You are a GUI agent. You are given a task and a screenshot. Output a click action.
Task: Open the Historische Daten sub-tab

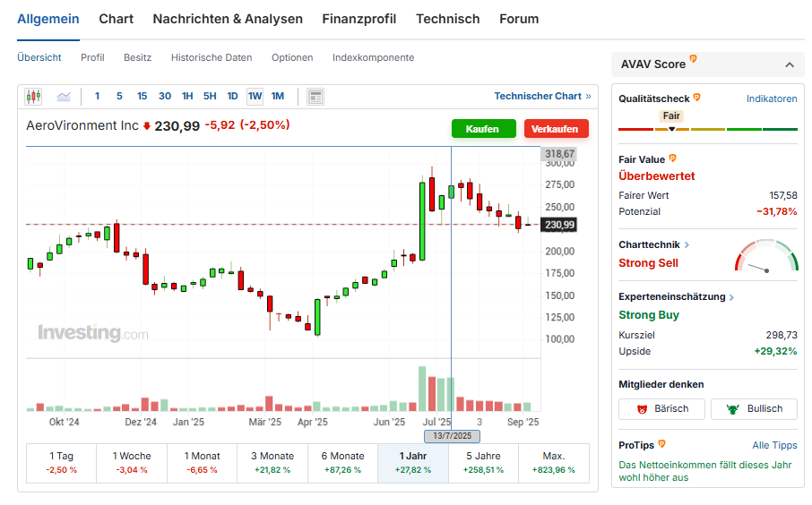tap(212, 57)
